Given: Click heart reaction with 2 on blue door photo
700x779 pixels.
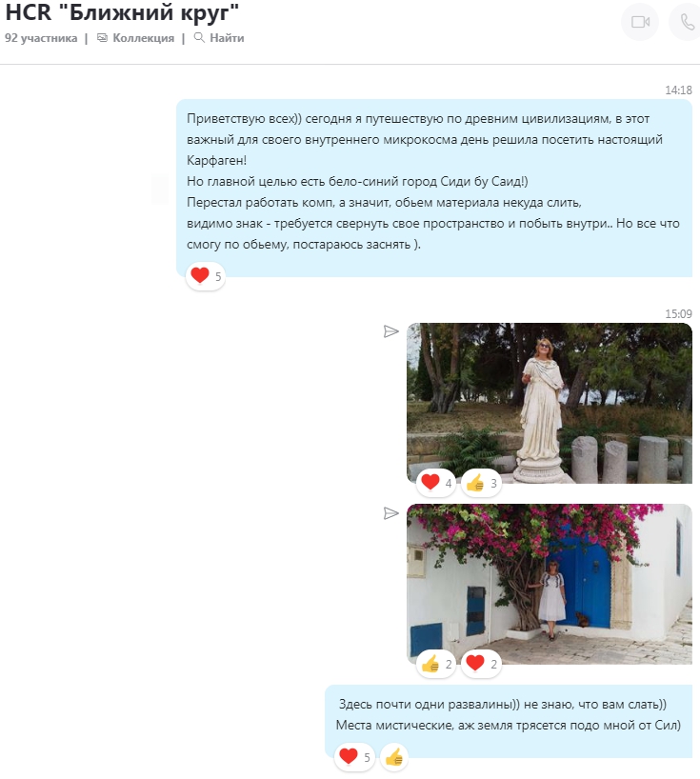Looking at the screenshot, I should click(482, 663).
